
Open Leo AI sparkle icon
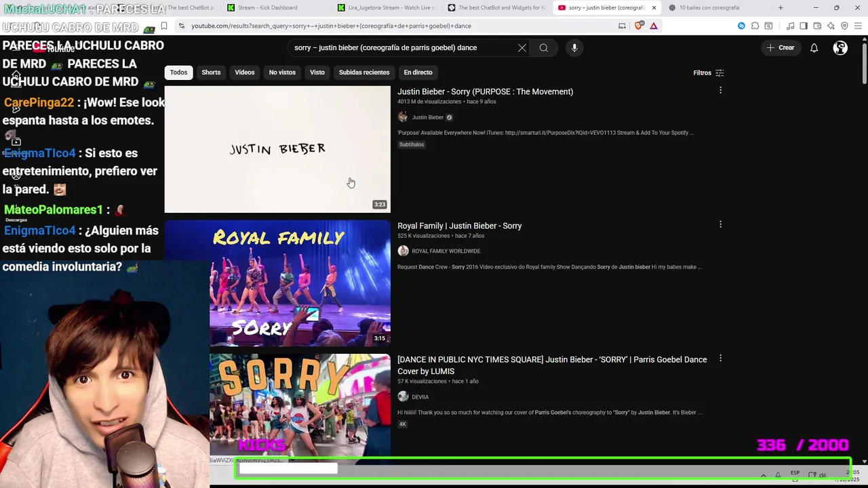(x=831, y=26)
